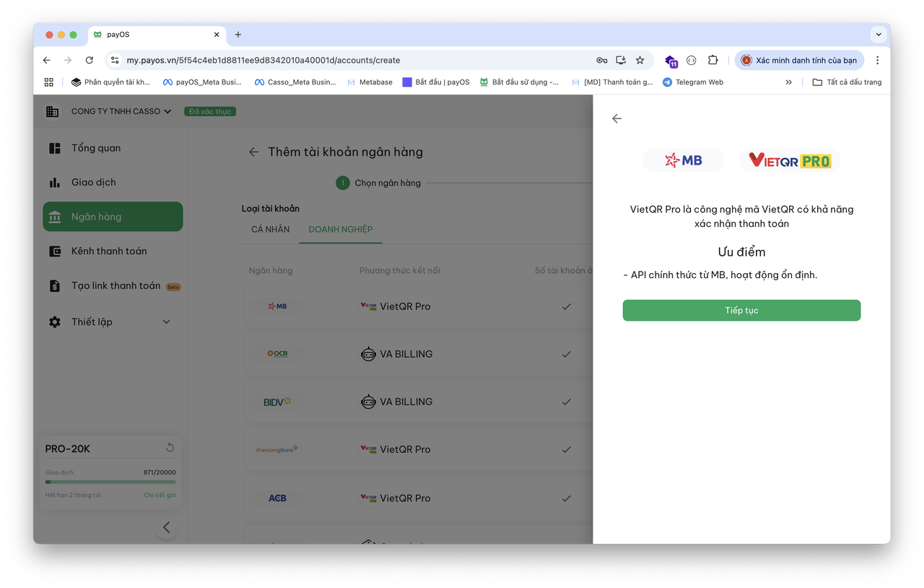Image resolution: width=924 pixels, height=588 pixels.
Task: Select Ngân hàng in the sidebar
Action: [x=113, y=217]
